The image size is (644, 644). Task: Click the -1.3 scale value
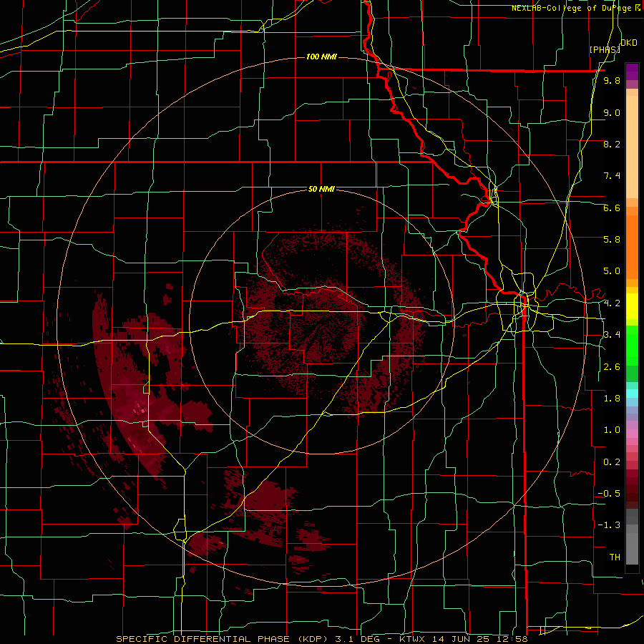tap(609, 525)
